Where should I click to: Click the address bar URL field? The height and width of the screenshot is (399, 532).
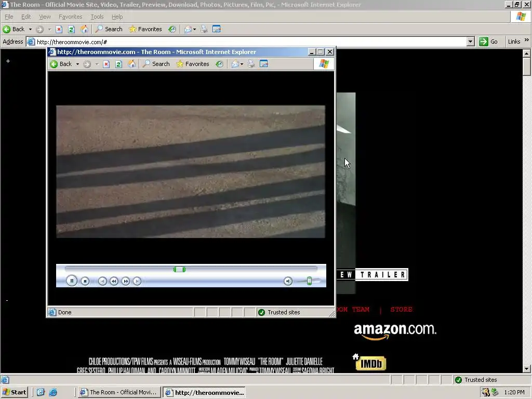(x=251, y=42)
